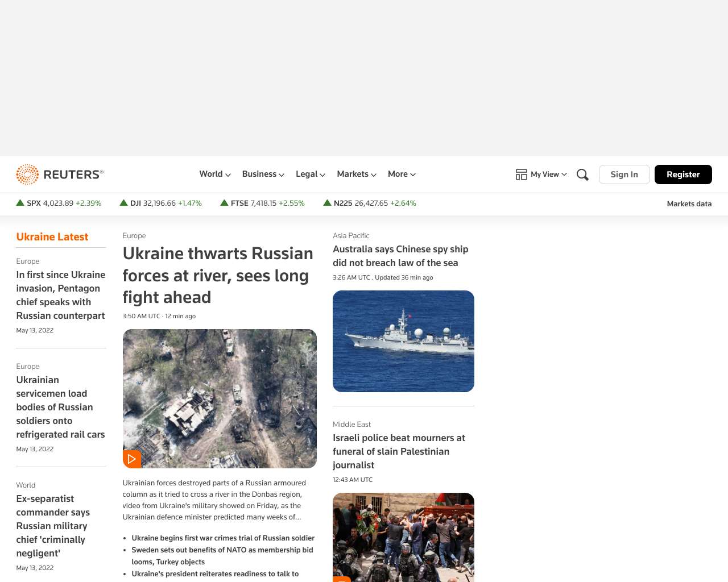Open Pentagon chief speaks with Russian counterpart story
The width and height of the screenshot is (728, 582).
click(61, 295)
